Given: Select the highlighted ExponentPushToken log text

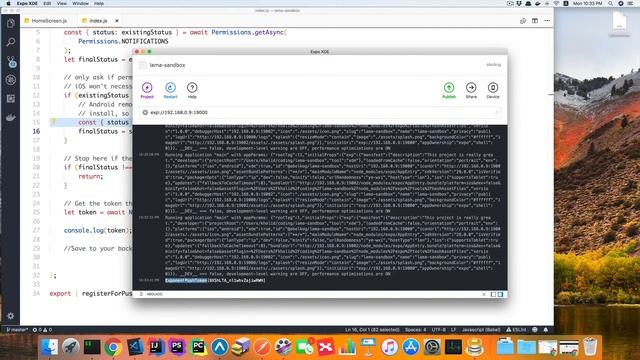Looking at the screenshot, I should 186,280.
